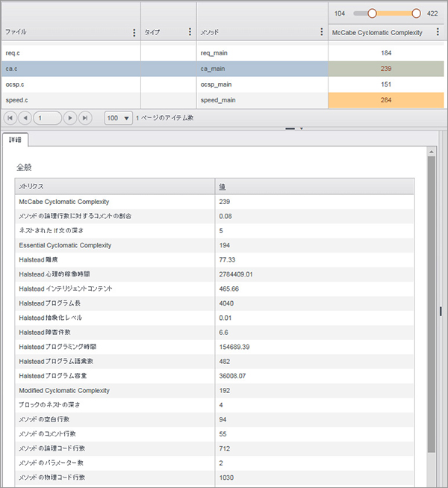Click the page number input field
The width and height of the screenshot is (448, 488).
[x=47, y=118]
